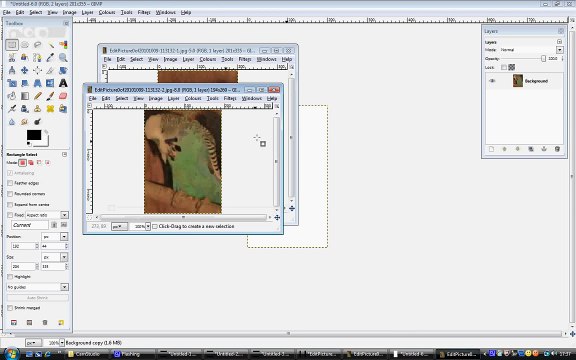Image resolution: width=576 pixels, height=360 pixels.
Task: Select the Rectangle Select tool in Toolbox
Action: click(x=12, y=45)
